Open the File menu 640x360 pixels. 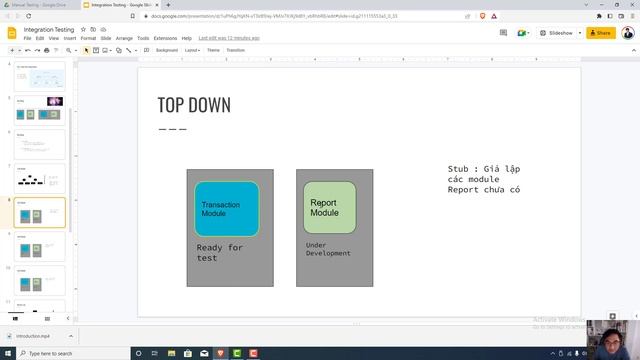27,38
